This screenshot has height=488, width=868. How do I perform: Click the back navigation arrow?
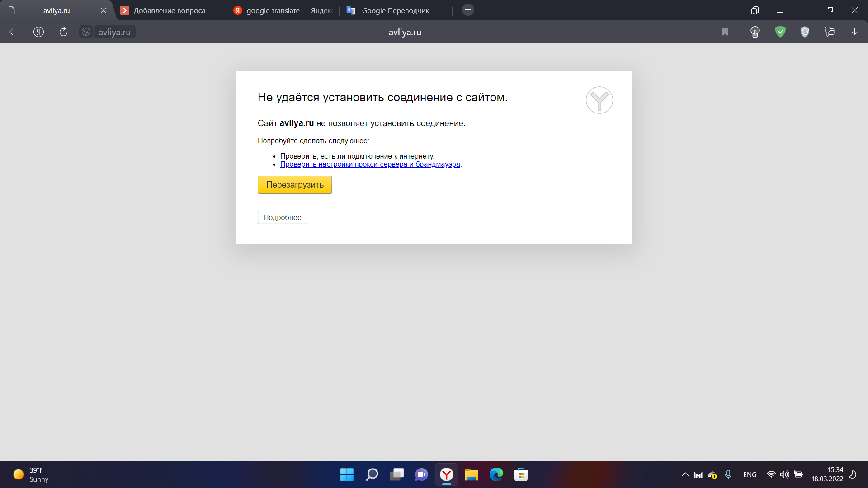click(x=13, y=32)
